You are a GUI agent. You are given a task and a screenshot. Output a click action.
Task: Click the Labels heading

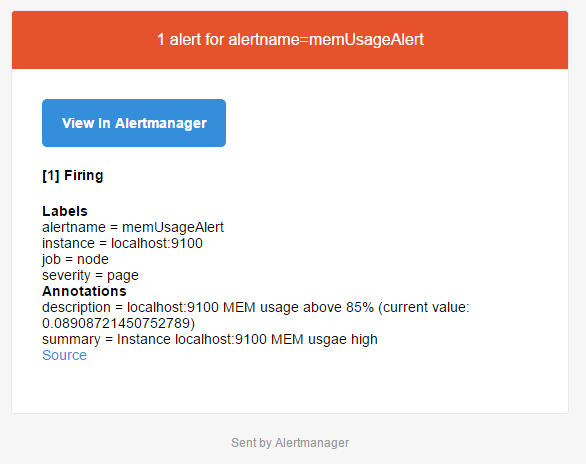point(65,211)
